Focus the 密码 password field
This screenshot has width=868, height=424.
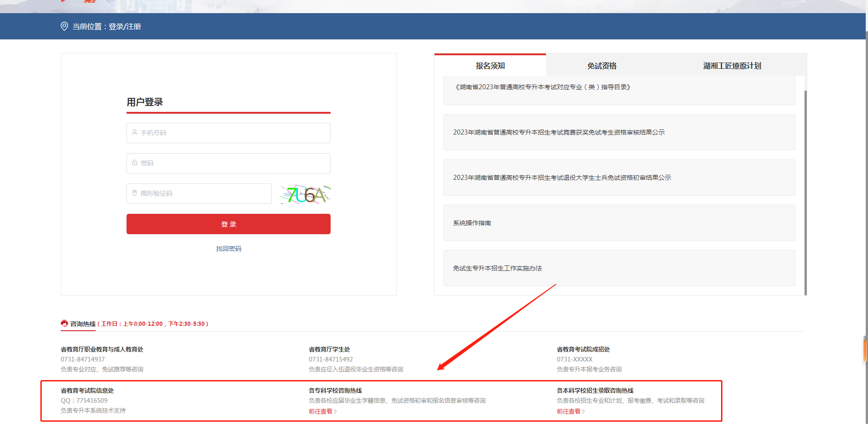[x=229, y=163]
